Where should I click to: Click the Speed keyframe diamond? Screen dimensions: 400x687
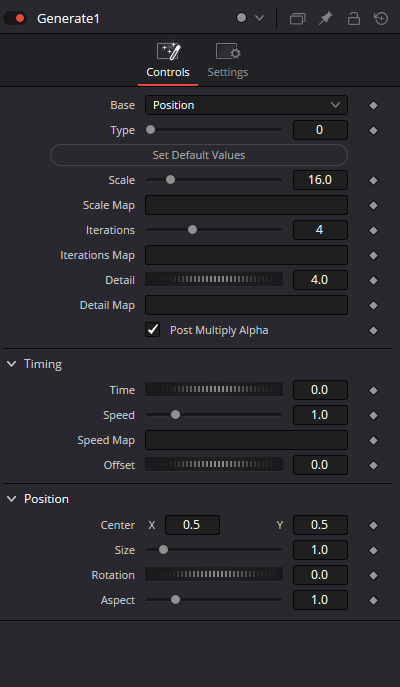pyautogui.click(x=373, y=415)
